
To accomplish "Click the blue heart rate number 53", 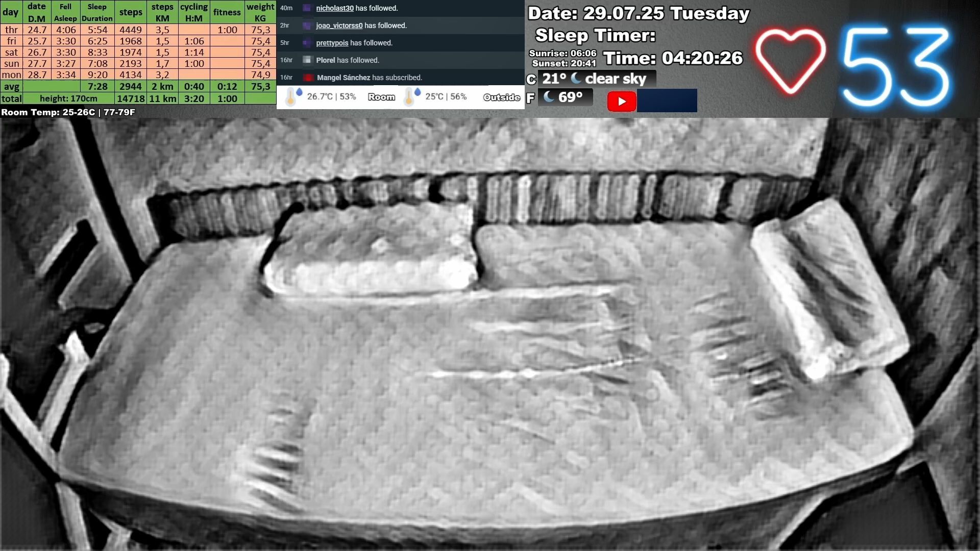I will point(896,66).
